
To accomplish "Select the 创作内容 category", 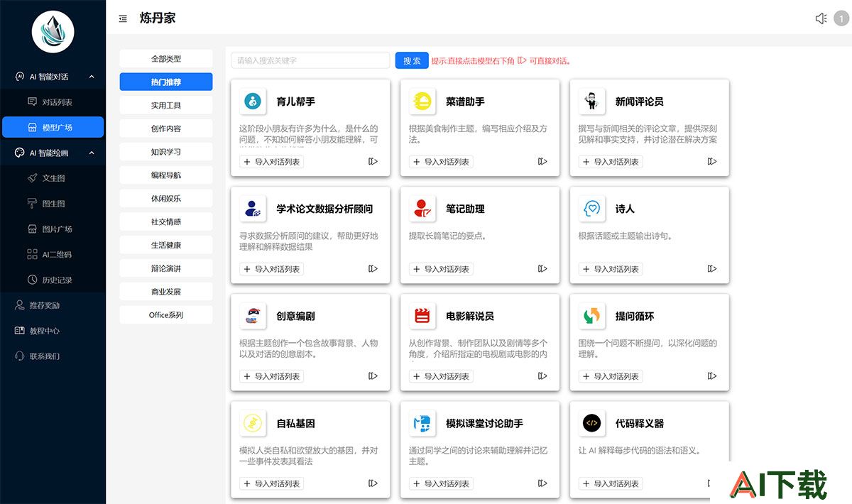I will click(x=166, y=128).
